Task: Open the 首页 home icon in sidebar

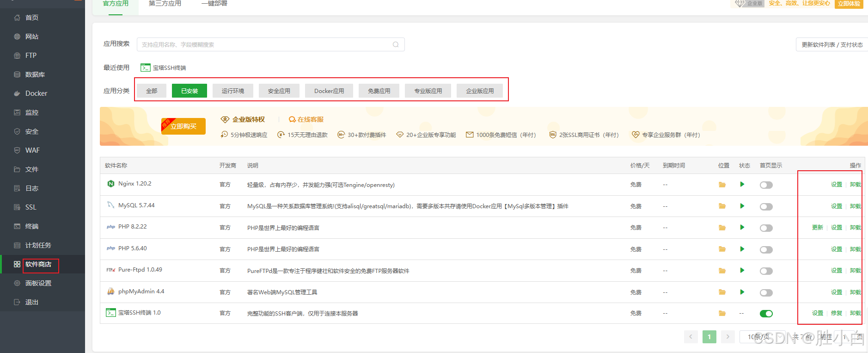Action: (x=17, y=18)
